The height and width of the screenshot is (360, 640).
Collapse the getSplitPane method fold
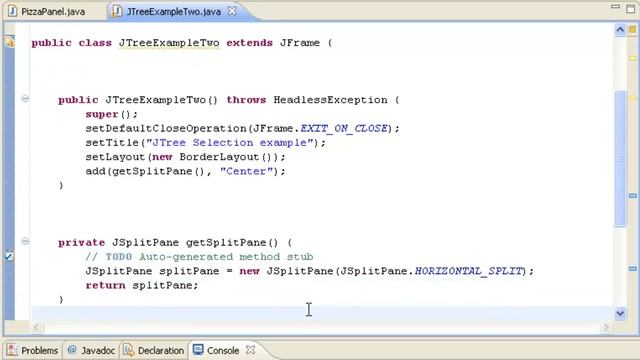(x=25, y=242)
